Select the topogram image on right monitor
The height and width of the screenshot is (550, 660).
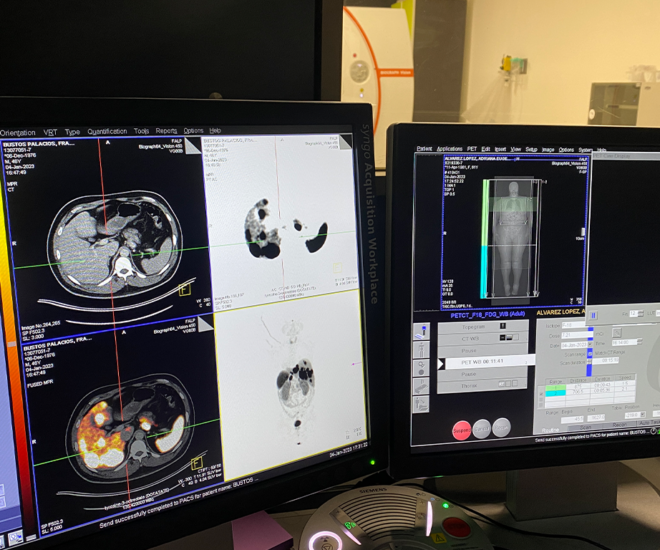click(x=514, y=233)
